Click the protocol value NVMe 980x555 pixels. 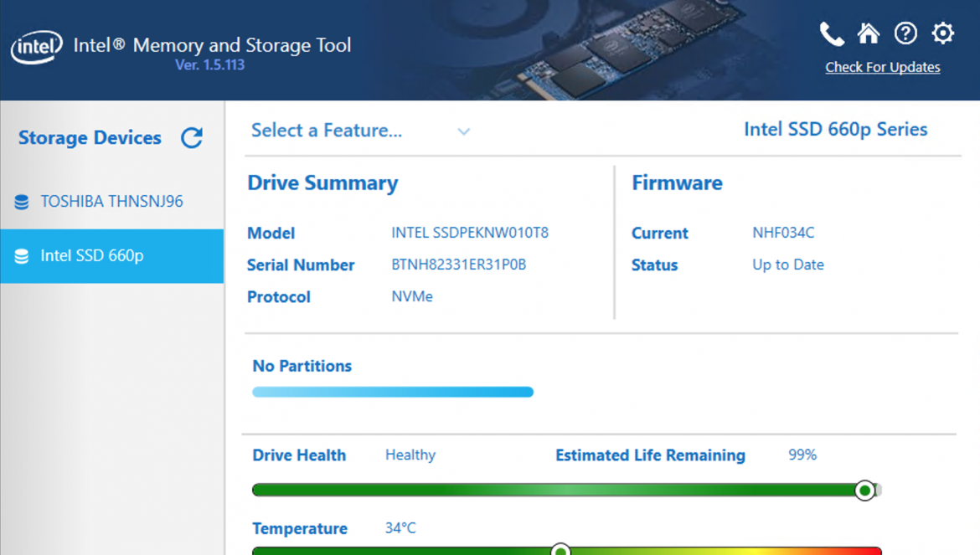pos(412,296)
